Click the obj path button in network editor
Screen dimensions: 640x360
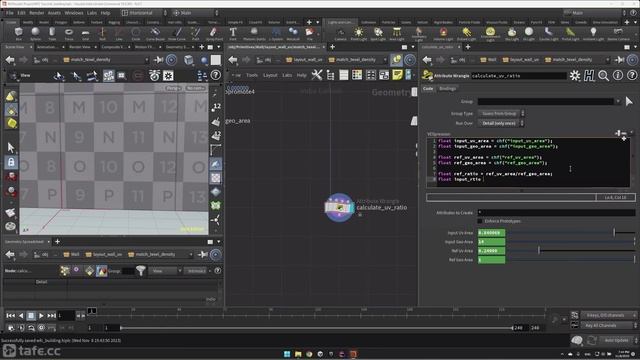pos(265,60)
